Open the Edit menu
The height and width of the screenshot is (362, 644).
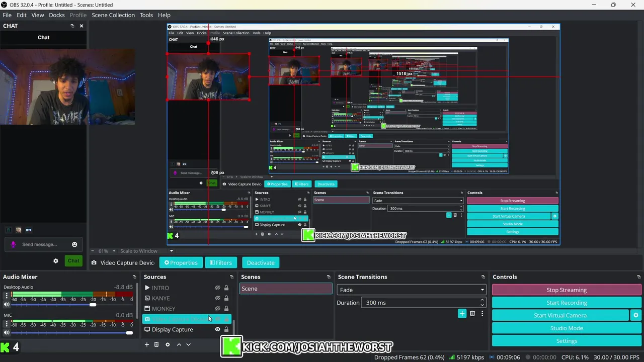pyautogui.click(x=22, y=15)
